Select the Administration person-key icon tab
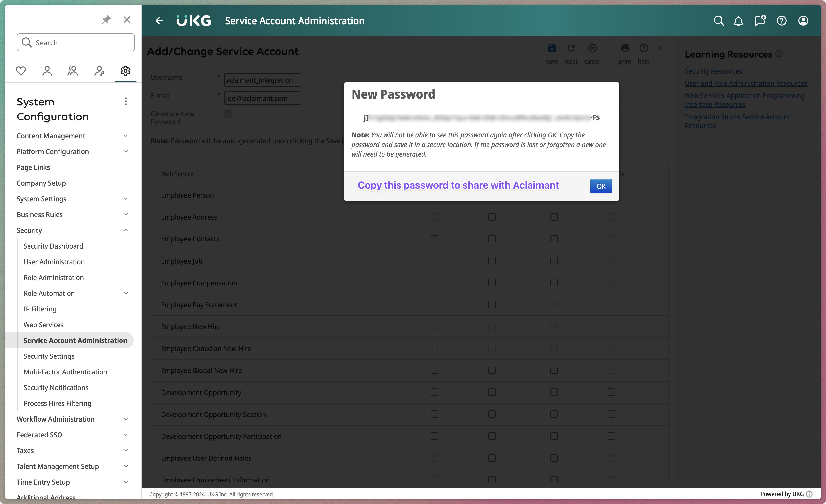Image resolution: width=826 pixels, height=504 pixels. coord(99,71)
